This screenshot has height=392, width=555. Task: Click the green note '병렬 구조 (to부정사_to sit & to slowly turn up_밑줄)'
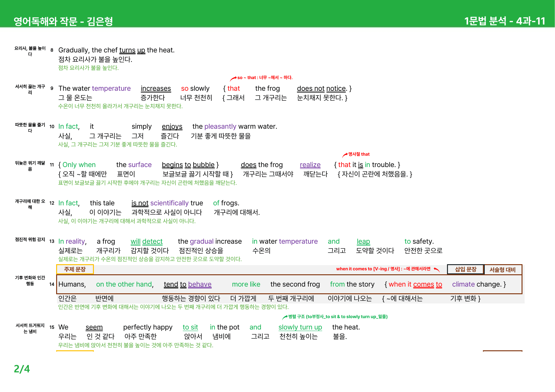coord(338,317)
